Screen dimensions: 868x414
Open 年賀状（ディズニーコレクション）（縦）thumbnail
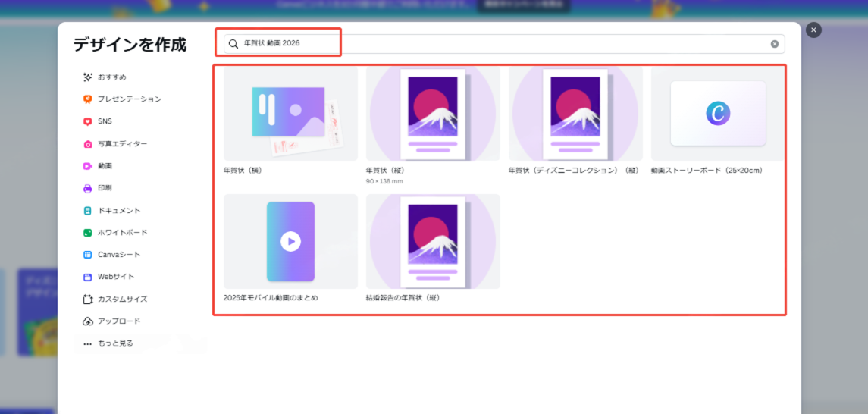click(575, 114)
